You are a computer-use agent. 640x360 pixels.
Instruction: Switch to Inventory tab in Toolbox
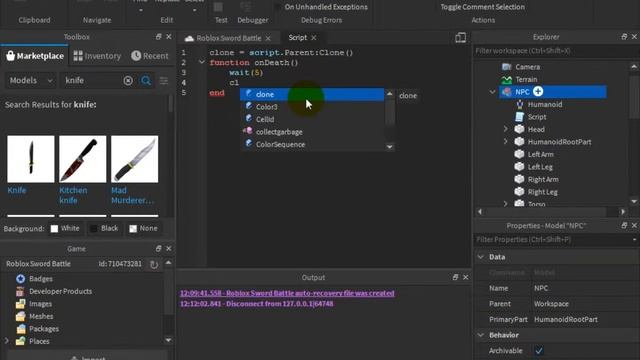[97, 56]
